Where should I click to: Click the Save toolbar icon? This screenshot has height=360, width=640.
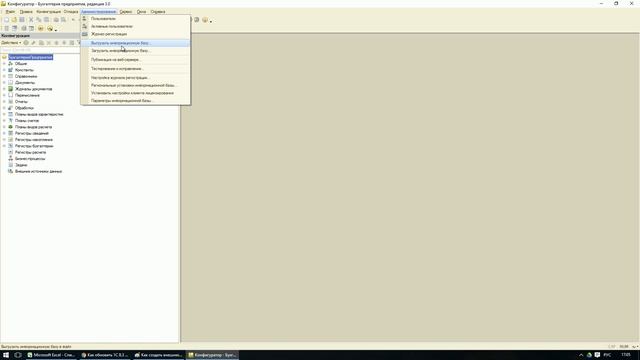pyautogui.click(x=22, y=20)
